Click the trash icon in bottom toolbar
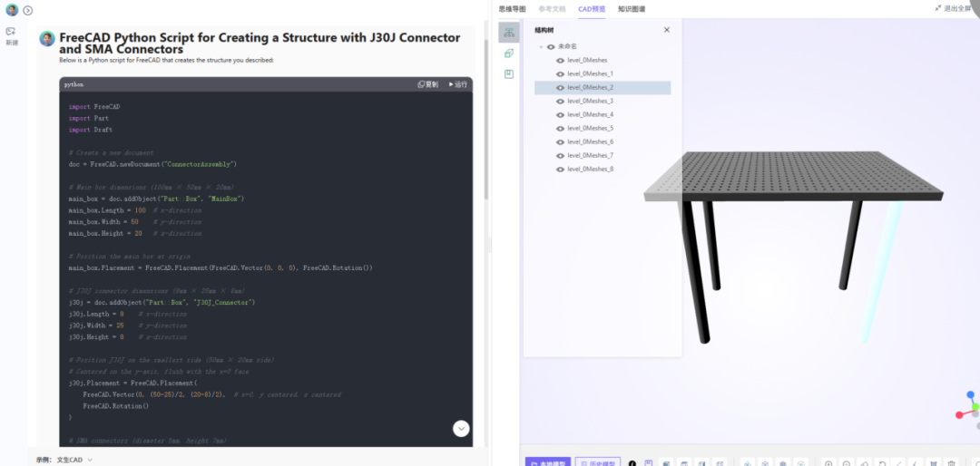This screenshot has width=980, height=466. point(951,464)
